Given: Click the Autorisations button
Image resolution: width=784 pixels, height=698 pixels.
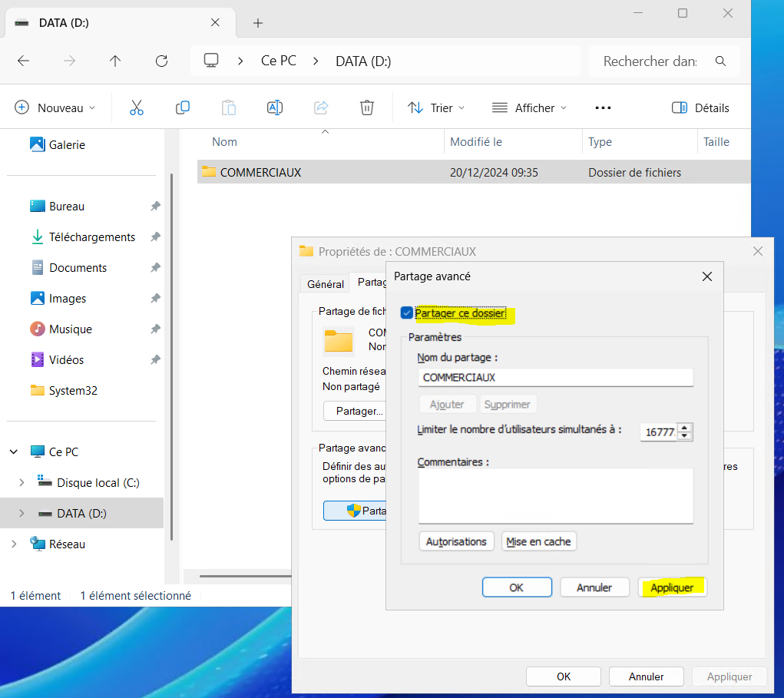Looking at the screenshot, I should (x=456, y=541).
